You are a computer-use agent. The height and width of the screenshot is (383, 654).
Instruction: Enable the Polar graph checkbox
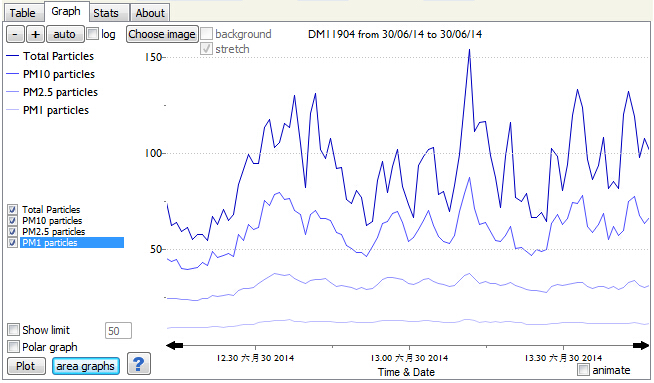(13, 346)
